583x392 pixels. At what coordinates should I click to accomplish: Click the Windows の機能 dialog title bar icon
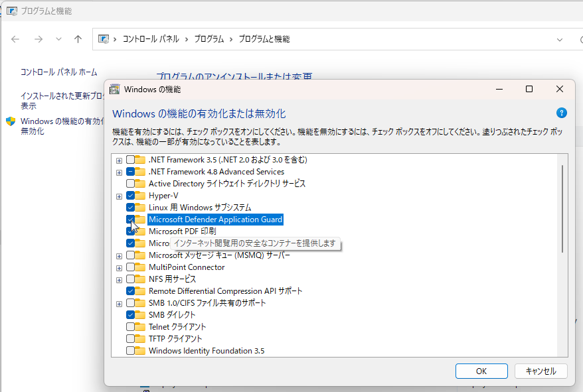[x=114, y=88]
